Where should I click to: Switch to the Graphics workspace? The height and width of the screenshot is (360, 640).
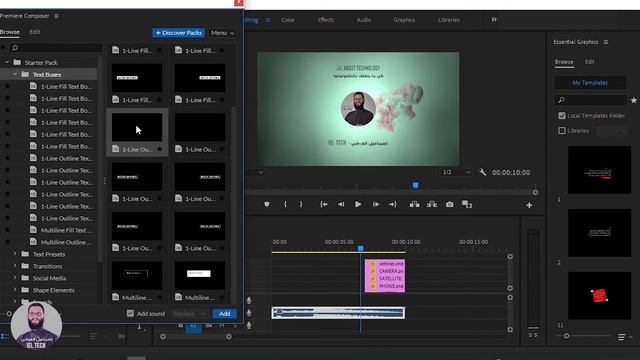[404, 20]
